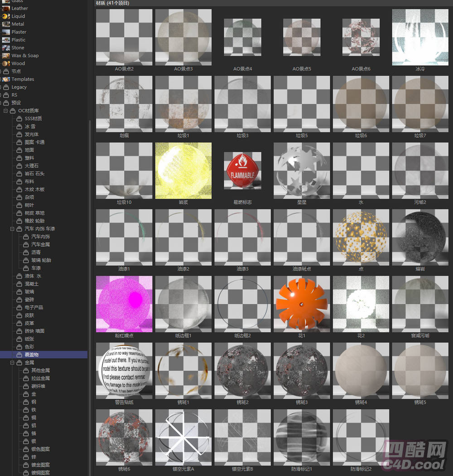
Task: Select the Wood category icon
Action: coord(5,63)
